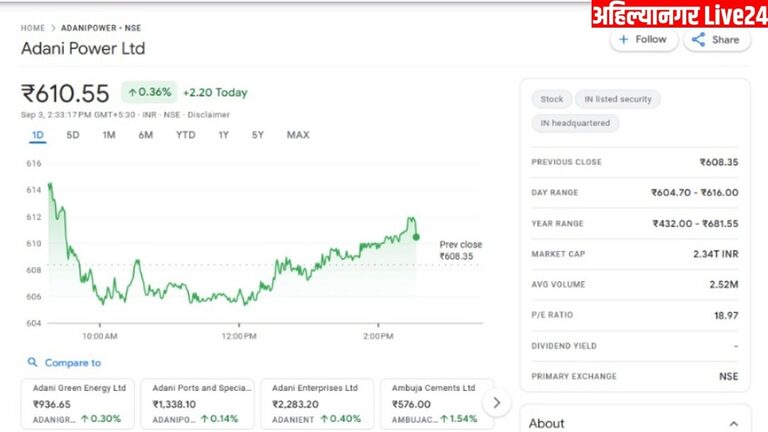Show the 1M chart range
Screen dimensions: 768x432
pyautogui.click(x=109, y=135)
